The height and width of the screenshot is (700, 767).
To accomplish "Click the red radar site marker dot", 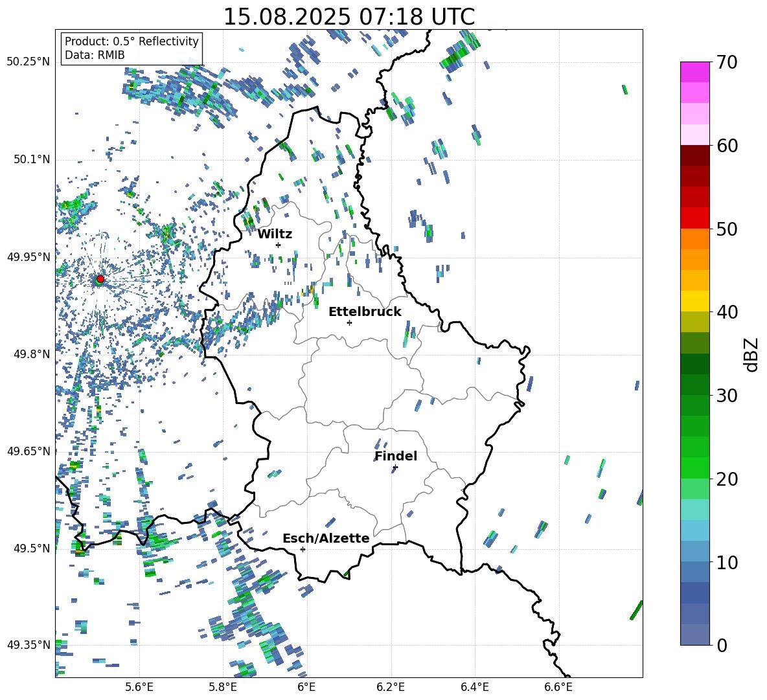I will (100, 279).
